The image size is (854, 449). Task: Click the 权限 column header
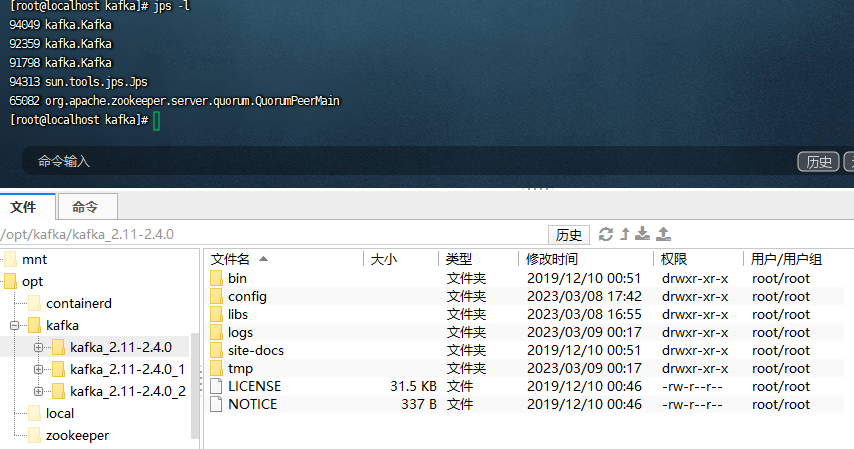(x=674, y=259)
